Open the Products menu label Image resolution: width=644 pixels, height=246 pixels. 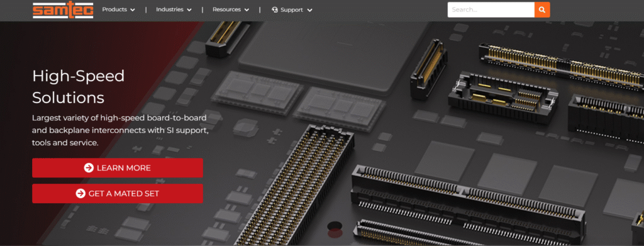pos(114,9)
